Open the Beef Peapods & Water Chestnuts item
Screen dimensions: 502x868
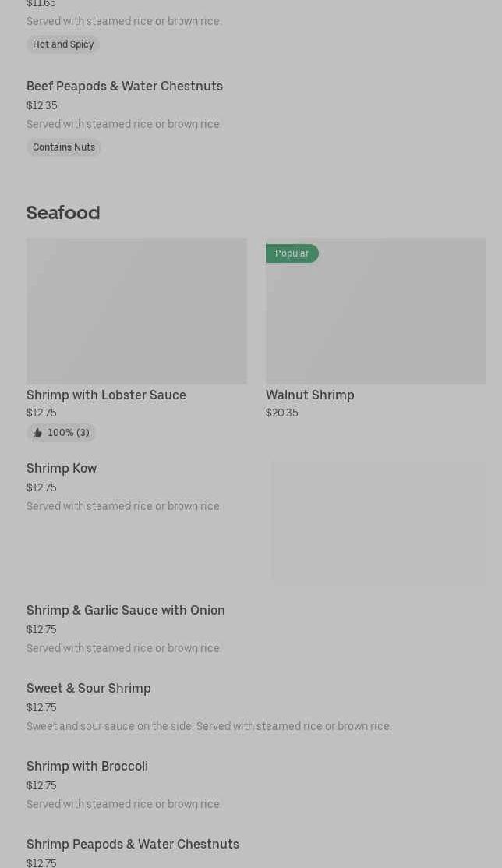tap(125, 86)
